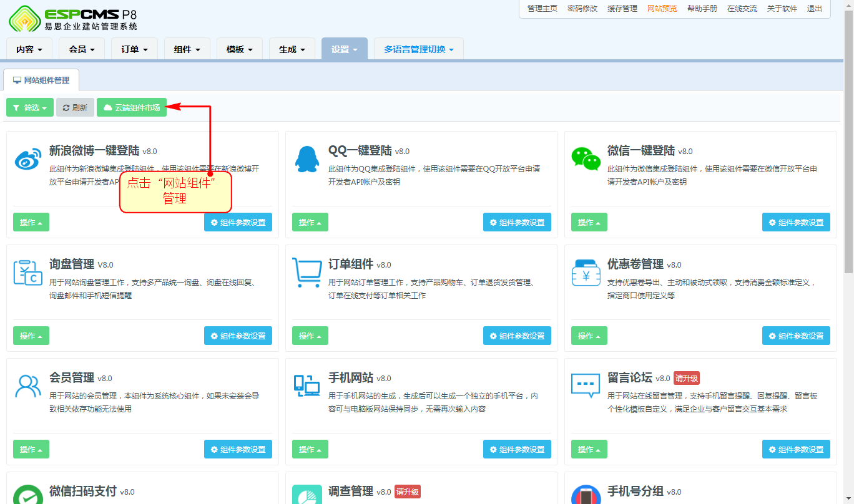
Task: Click the 手机网站 mobile site icon
Action: 307,387
